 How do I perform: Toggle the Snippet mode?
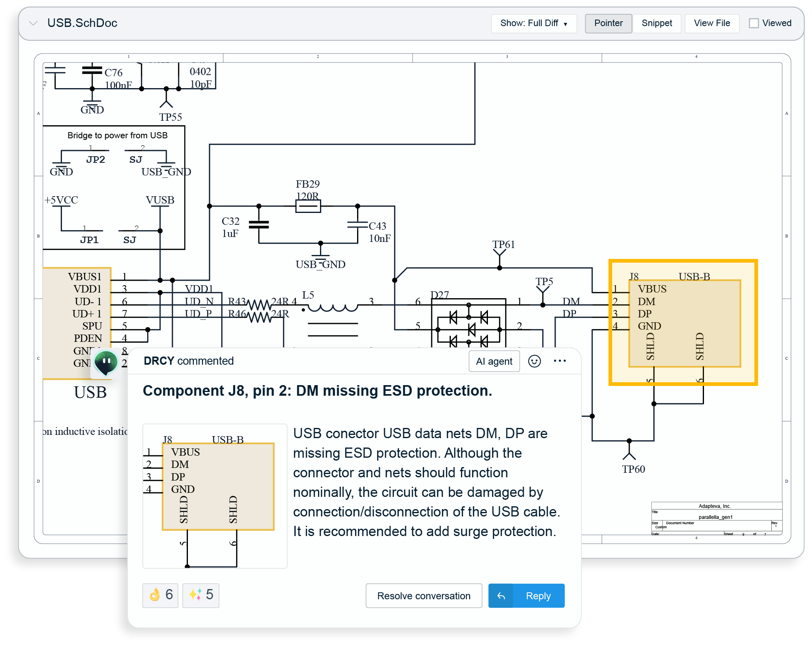pyautogui.click(x=656, y=23)
